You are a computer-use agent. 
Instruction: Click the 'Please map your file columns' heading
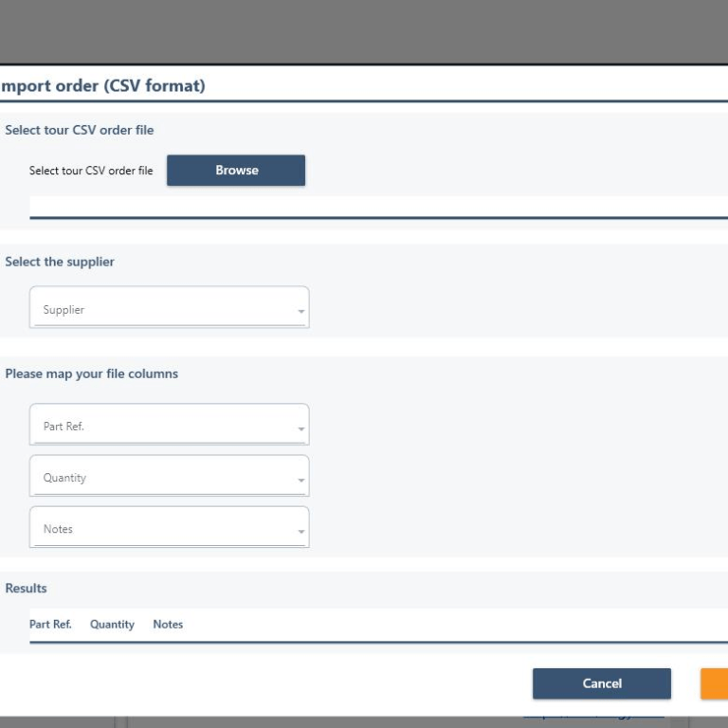click(x=91, y=373)
